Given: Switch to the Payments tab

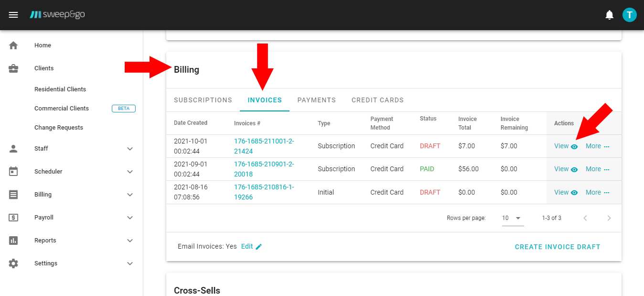Looking at the screenshot, I should pos(316,100).
